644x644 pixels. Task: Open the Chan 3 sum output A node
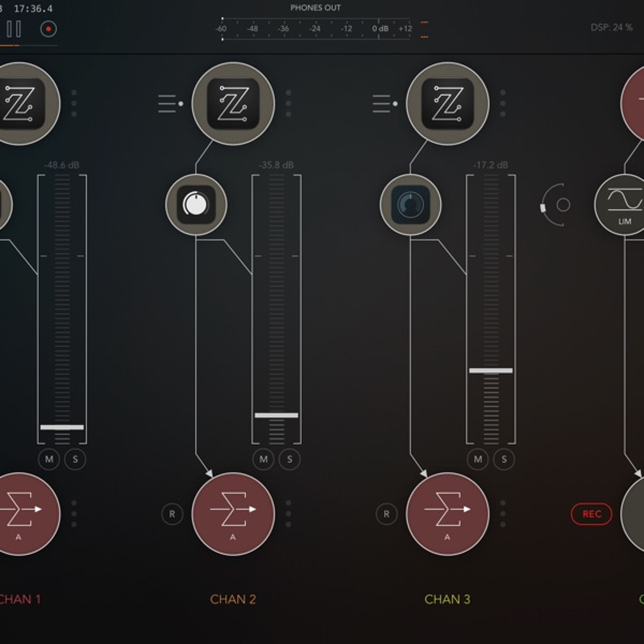pos(447,514)
